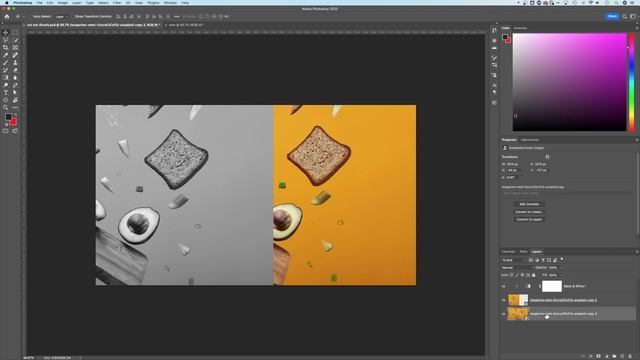Open the Fill slider dropdown
Viewport: 640px width, 360px height.
[x=560, y=275]
